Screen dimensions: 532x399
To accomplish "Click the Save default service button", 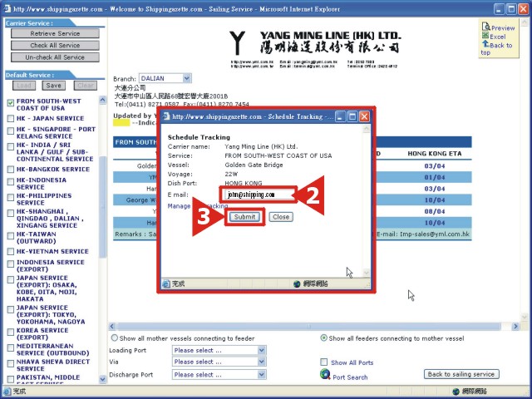I will tap(53, 86).
